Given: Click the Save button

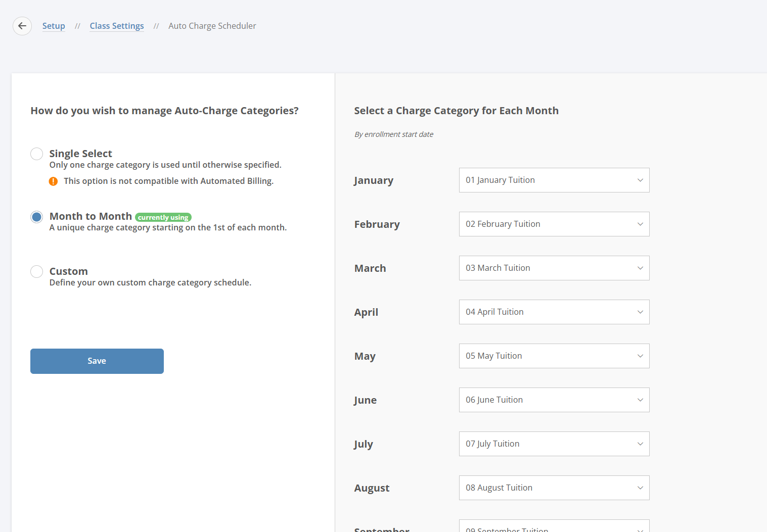Looking at the screenshot, I should pos(97,361).
